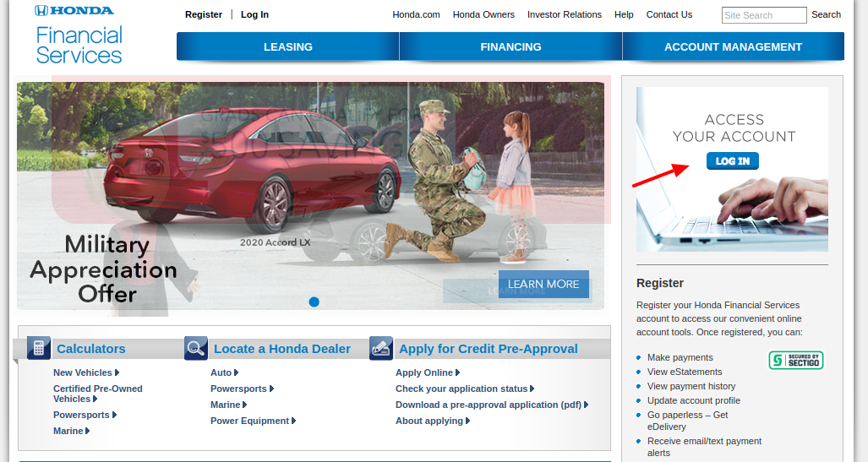The width and height of the screenshot is (868, 462).
Task: Click the Register link in top bar
Action: click(204, 14)
